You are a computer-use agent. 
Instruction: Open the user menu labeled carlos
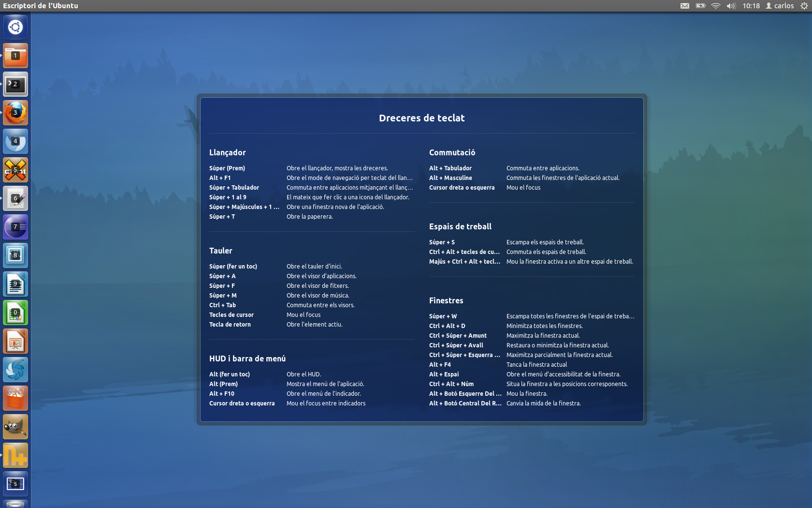tap(780, 6)
